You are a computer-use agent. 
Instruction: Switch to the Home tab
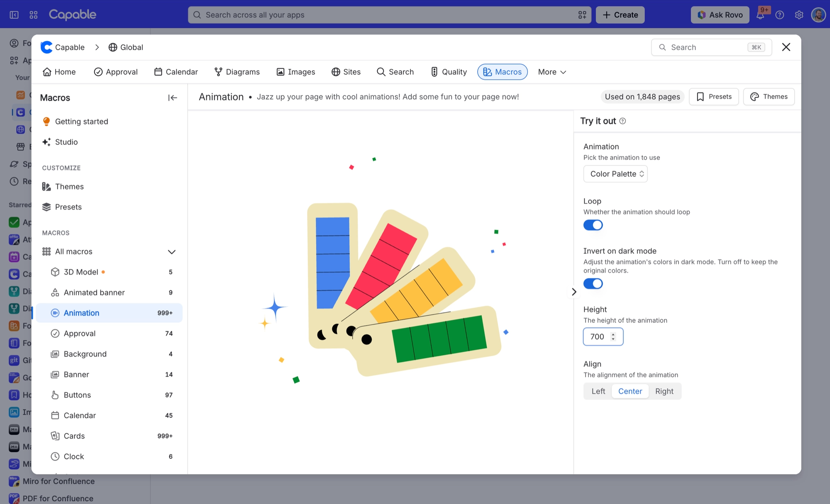coord(59,72)
